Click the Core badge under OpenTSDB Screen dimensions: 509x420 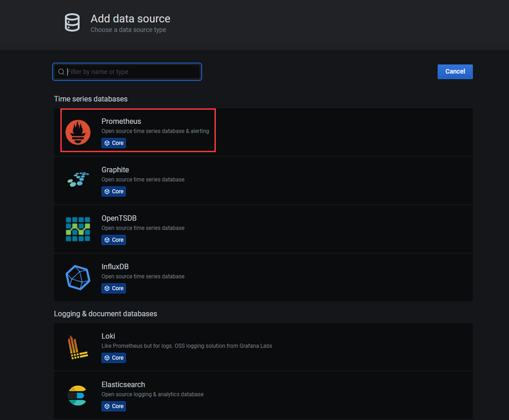[113, 240]
